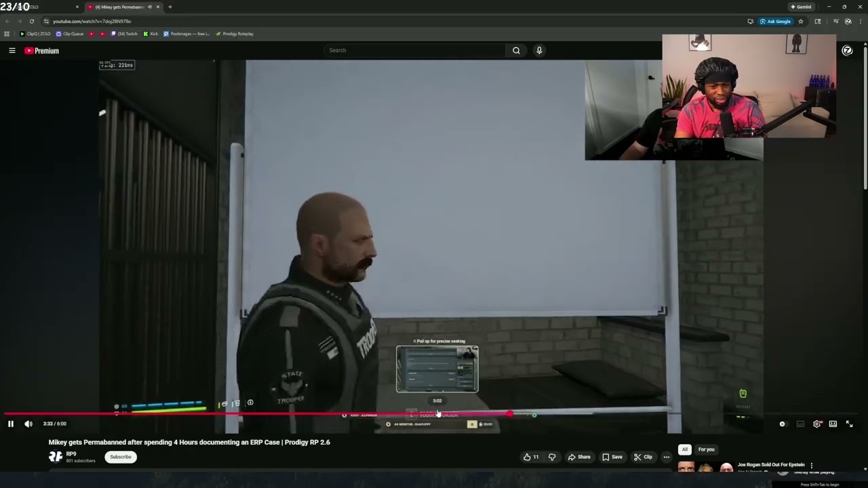This screenshot has height=488, width=868.
Task: Open more actions ellipsis menu
Action: tap(667, 457)
